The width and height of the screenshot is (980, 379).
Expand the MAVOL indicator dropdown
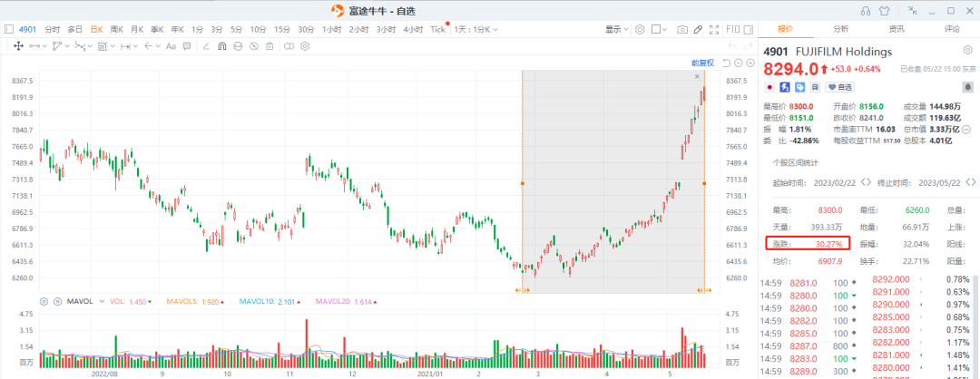[101, 302]
